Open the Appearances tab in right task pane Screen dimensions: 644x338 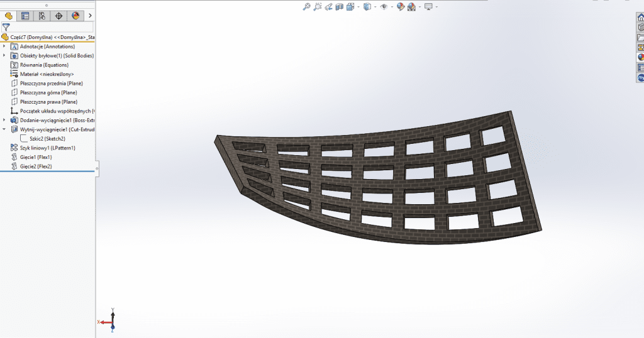point(640,57)
